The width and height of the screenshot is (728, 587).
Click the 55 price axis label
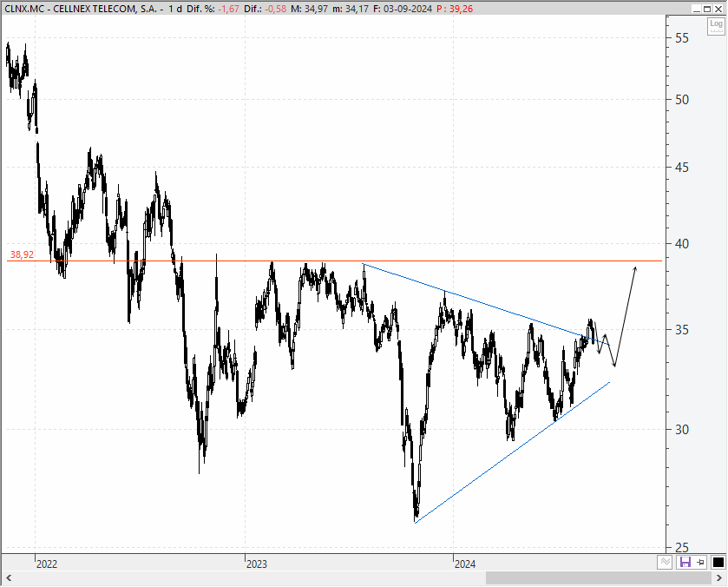click(x=681, y=38)
